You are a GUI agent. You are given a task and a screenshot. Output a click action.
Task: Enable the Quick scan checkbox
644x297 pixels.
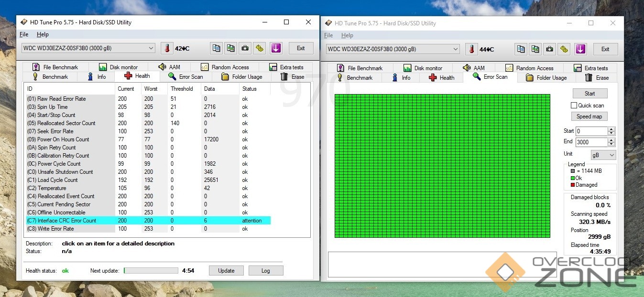coord(574,106)
